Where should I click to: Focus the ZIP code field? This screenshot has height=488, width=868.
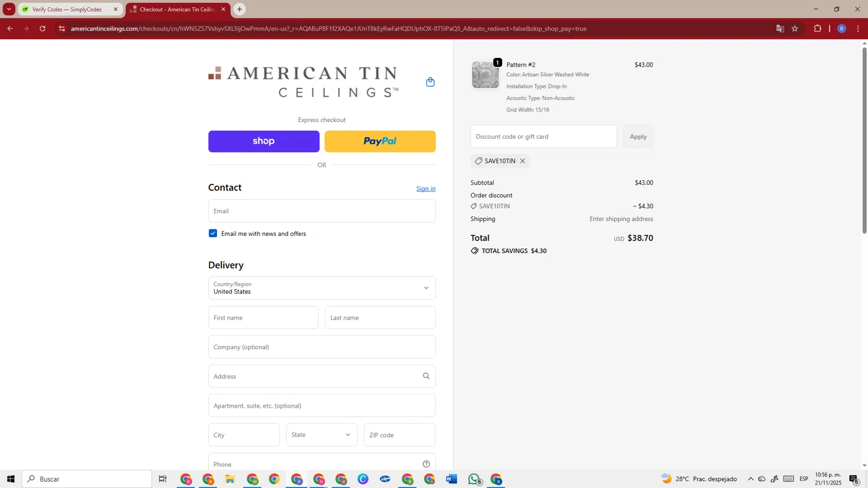399,435
